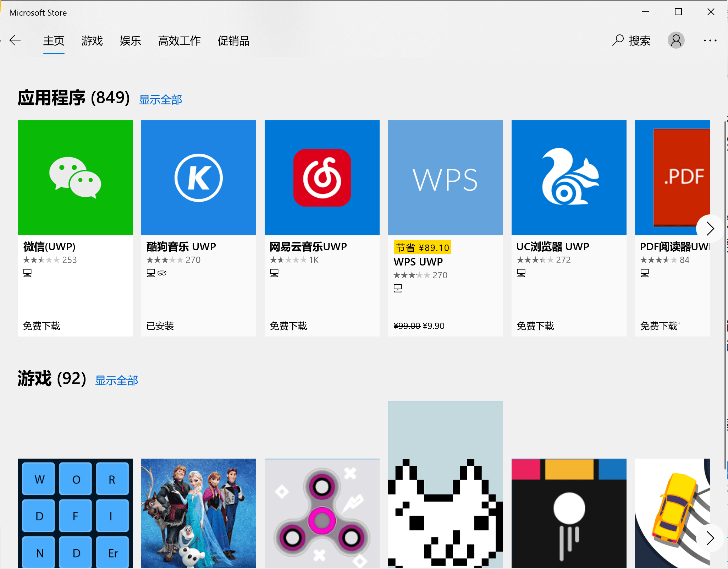The height and width of the screenshot is (569, 728).
Task: Switch to the 娱乐 tab
Action: tap(130, 41)
